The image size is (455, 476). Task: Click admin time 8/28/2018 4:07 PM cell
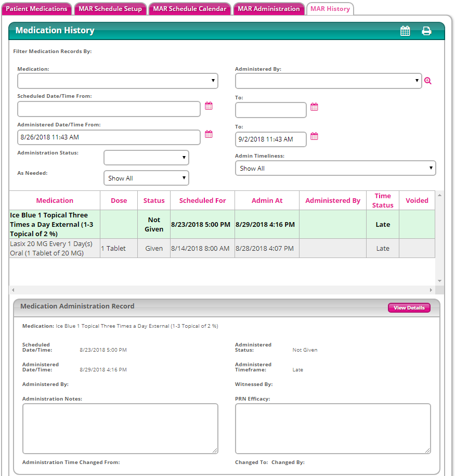click(267, 248)
